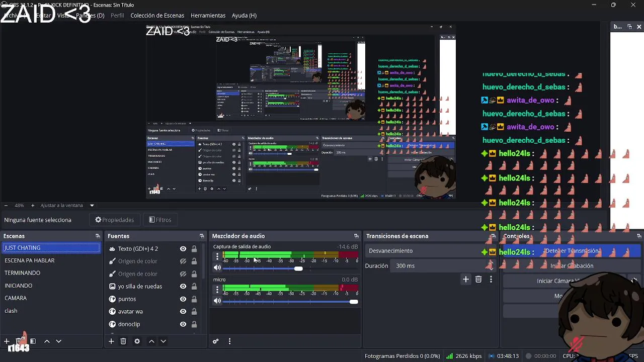Image resolution: width=644 pixels, height=362 pixels.
Task: Hide the yo silla de ruedas source
Action: 183,286
